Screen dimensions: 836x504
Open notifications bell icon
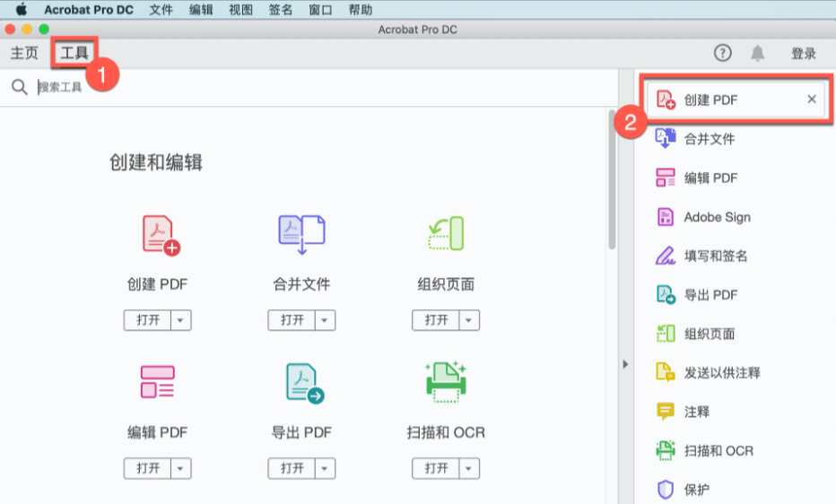tap(758, 53)
